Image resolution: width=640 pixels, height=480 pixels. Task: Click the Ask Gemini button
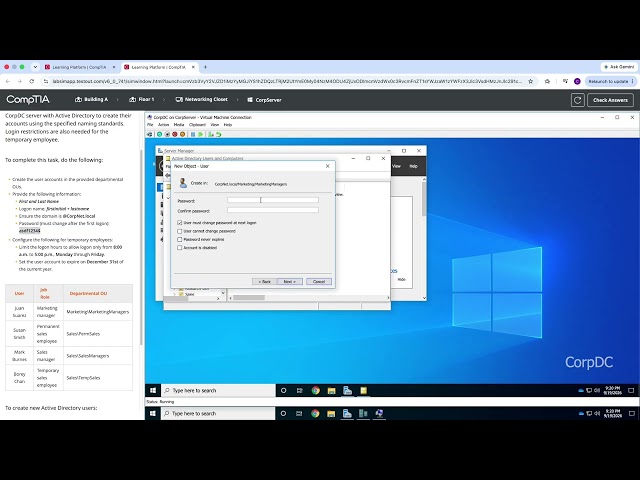pos(619,67)
